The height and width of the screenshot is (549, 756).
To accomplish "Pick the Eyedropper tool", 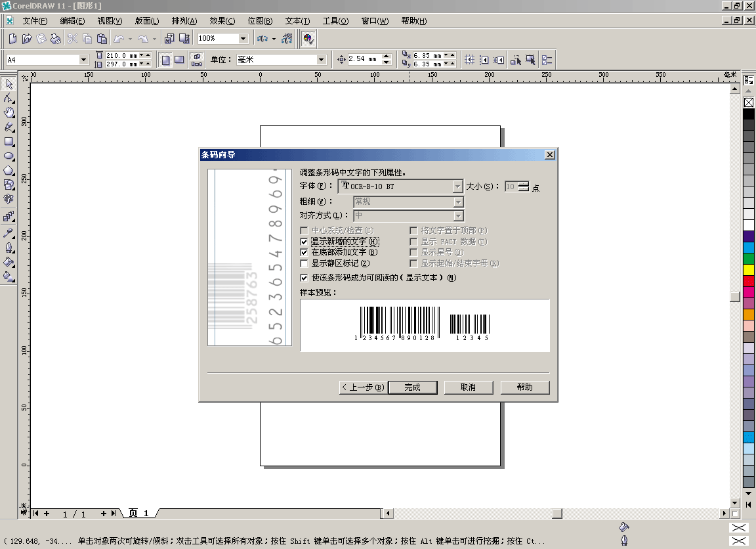I will click(9, 232).
